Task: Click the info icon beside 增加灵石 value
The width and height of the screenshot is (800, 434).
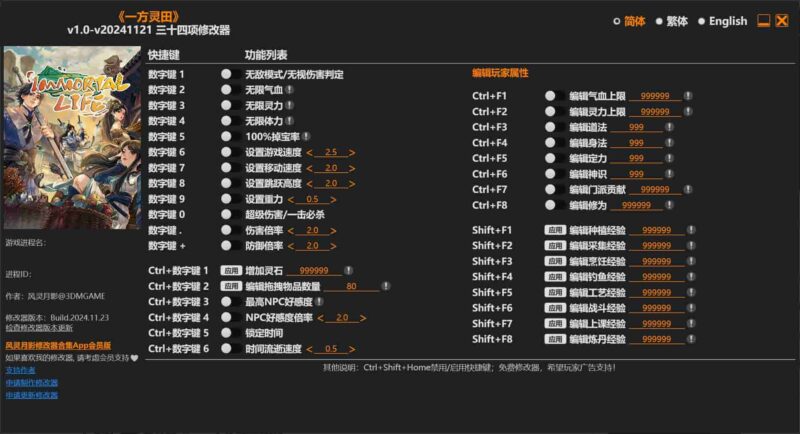Action: (x=348, y=270)
